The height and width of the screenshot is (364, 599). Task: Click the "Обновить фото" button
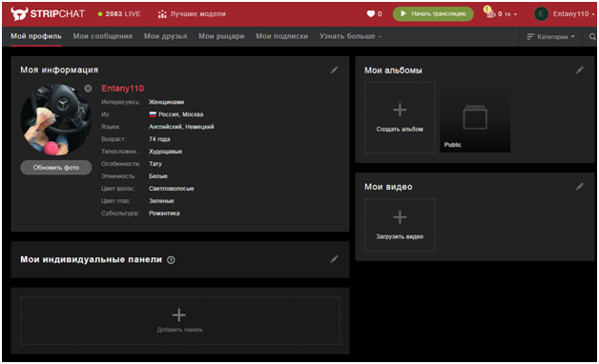[56, 168]
